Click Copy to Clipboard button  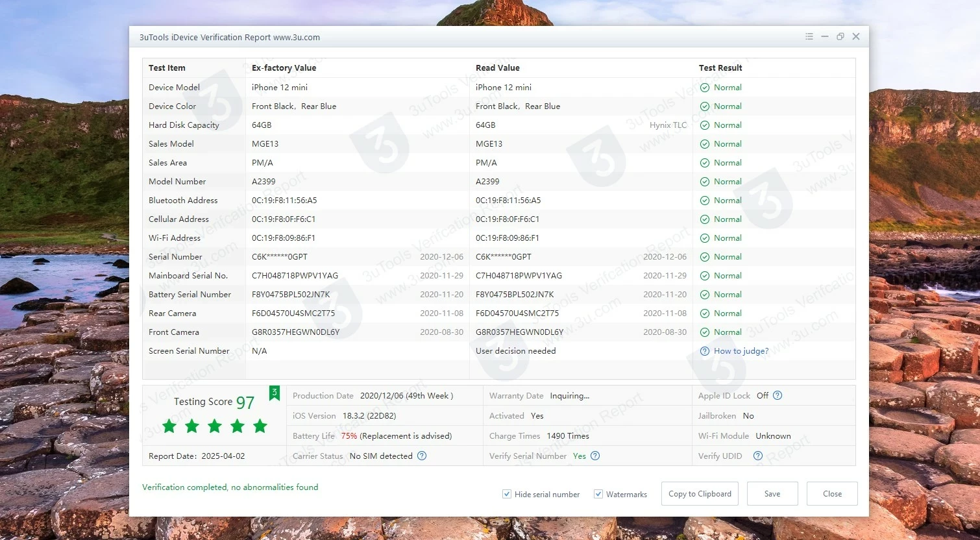[700, 494]
